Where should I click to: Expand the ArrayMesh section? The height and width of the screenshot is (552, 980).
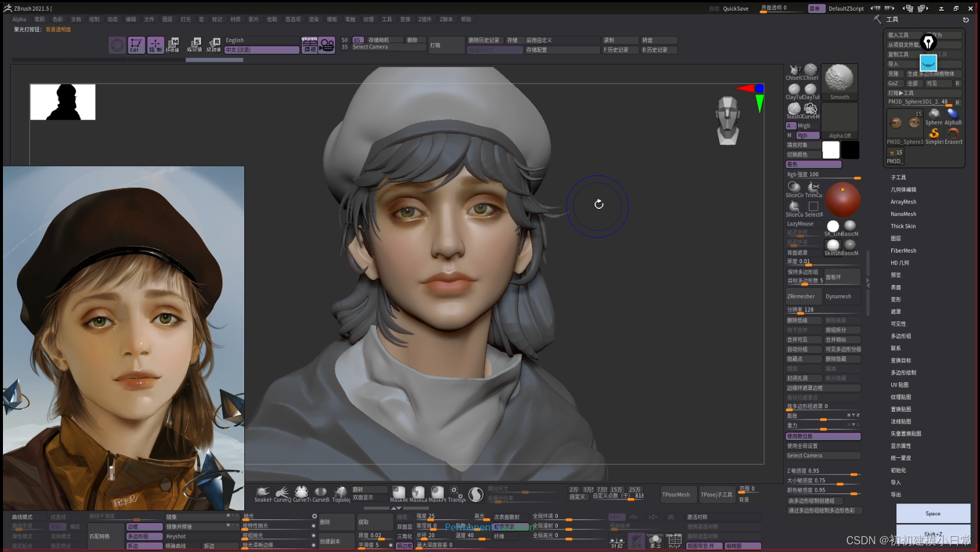click(903, 202)
